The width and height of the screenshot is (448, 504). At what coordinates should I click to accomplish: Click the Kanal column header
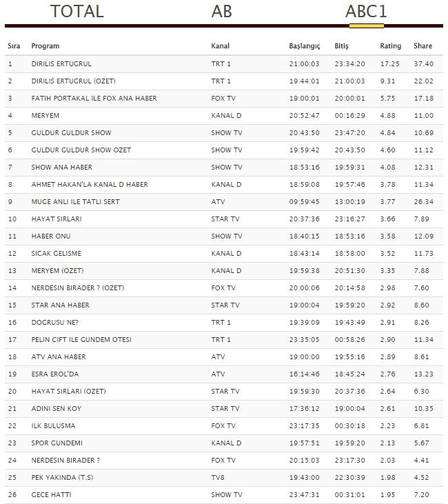pyautogui.click(x=220, y=46)
